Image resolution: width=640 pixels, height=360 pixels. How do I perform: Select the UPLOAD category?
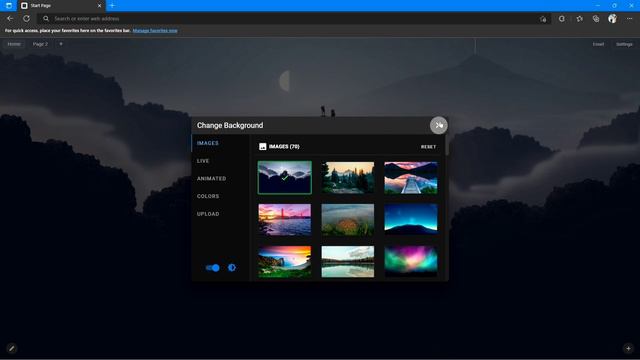click(208, 214)
